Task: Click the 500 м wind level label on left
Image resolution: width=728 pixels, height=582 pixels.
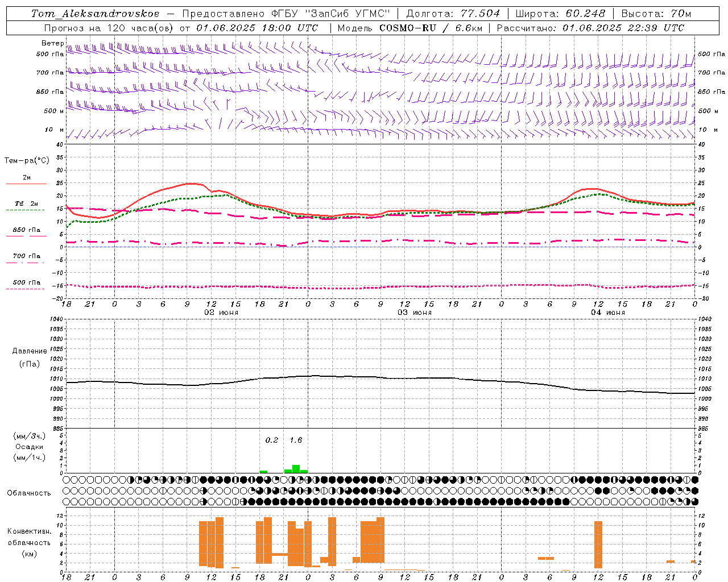Action: pos(54,111)
